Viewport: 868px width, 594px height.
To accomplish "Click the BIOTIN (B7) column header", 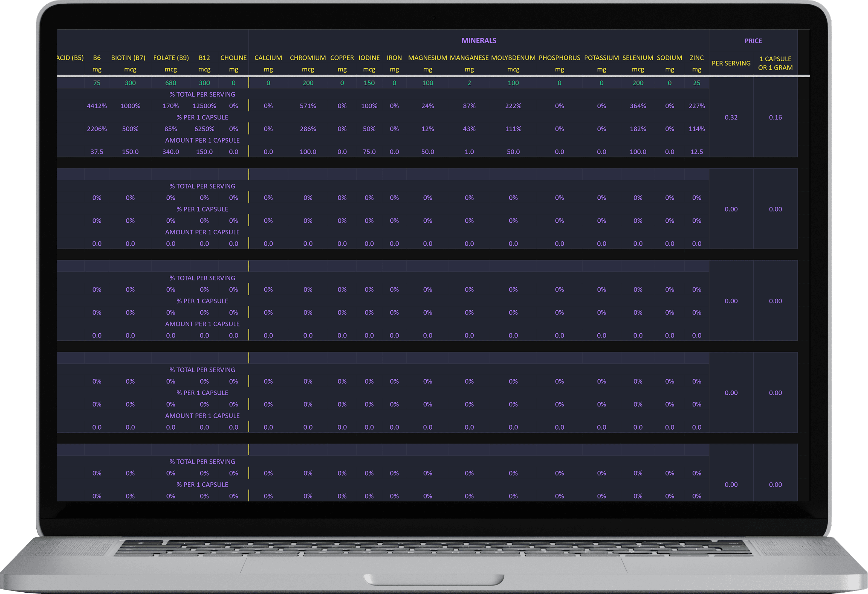I will tap(128, 58).
